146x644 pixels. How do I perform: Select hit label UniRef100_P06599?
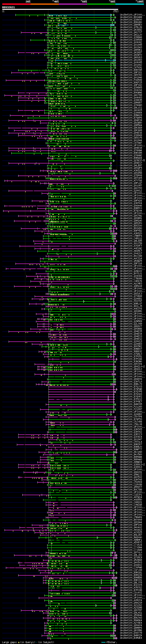pyautogui.click(x=131, y=80)
